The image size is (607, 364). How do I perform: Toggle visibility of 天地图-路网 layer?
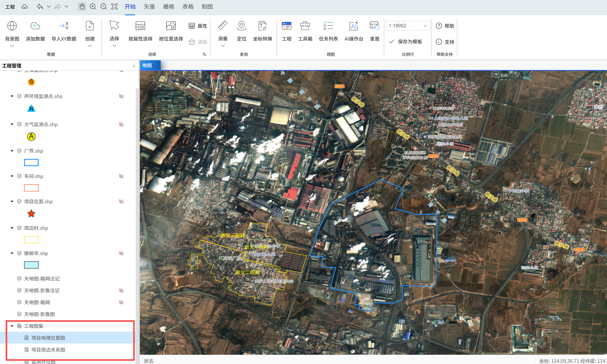pos(121,302)
